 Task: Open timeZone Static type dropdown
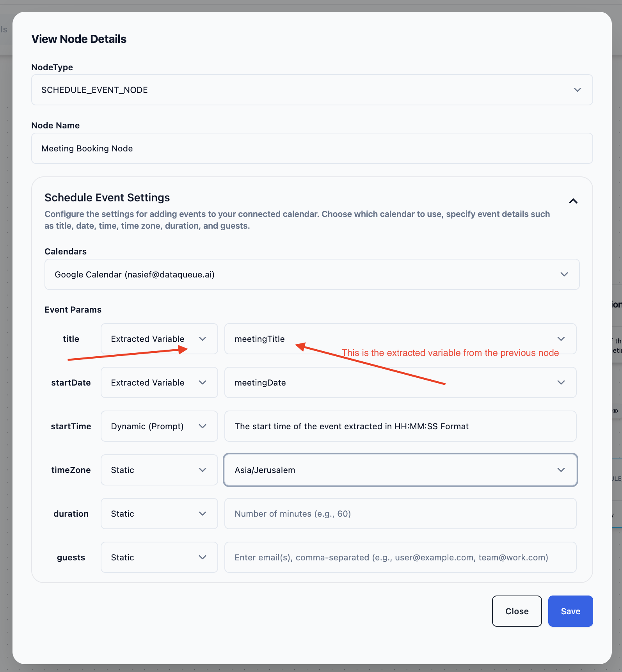pyautogui.click(x=159, y=470)
